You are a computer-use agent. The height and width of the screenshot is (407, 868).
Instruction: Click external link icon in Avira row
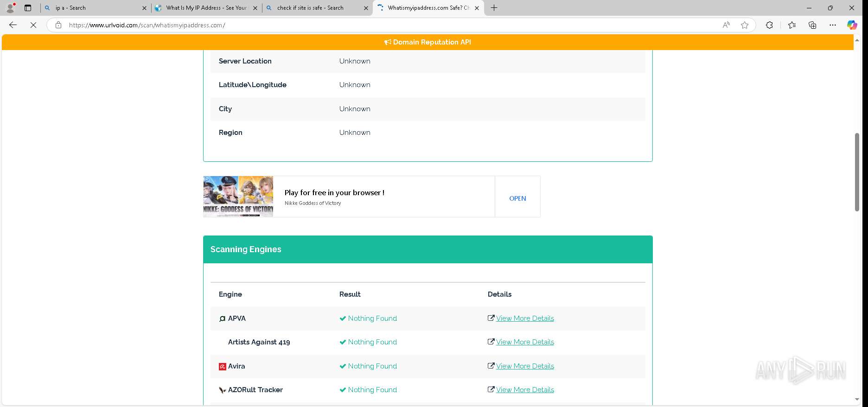[491, 366]
